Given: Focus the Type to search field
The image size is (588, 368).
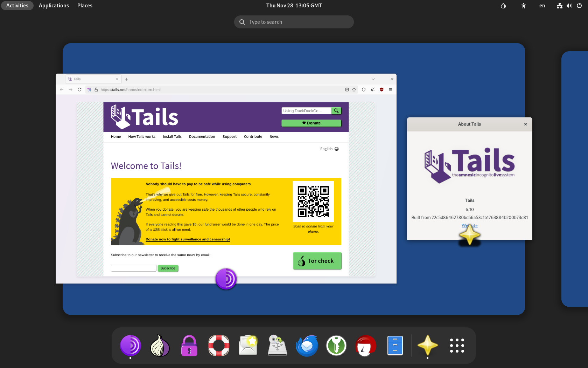Looking at the screenshot, I should (x=294, y=22).
